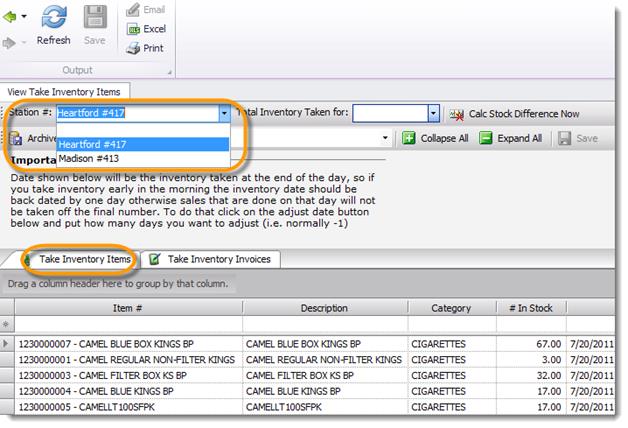Click the Refresh icon in the ribbon
Viewport: 628px width, 428px height.
pos(53,18)
